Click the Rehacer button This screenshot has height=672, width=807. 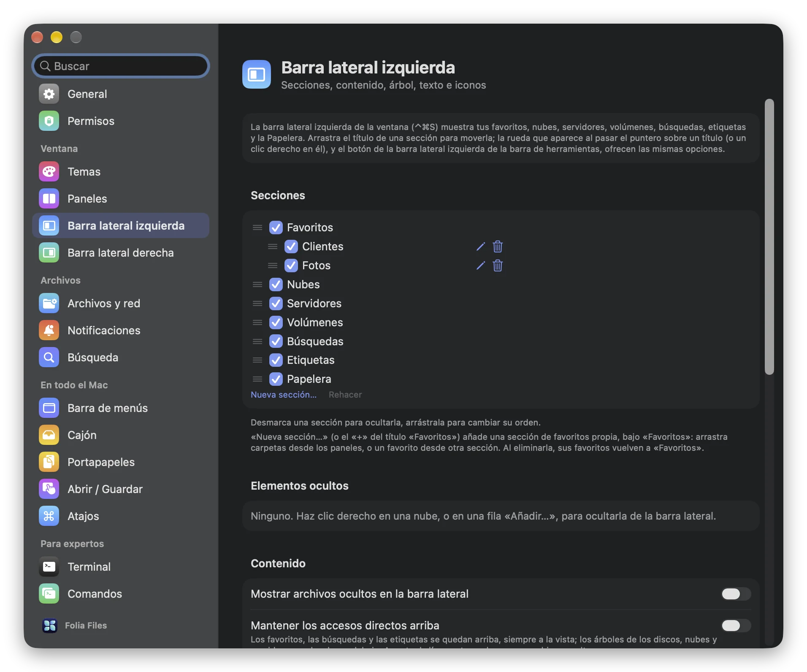345,395
